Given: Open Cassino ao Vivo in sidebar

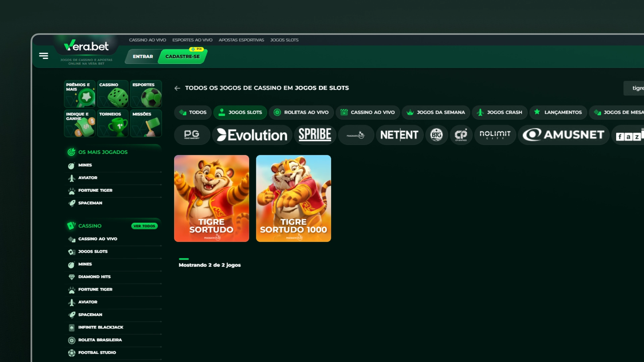Looking at the screenshot, I should [113, 239].
